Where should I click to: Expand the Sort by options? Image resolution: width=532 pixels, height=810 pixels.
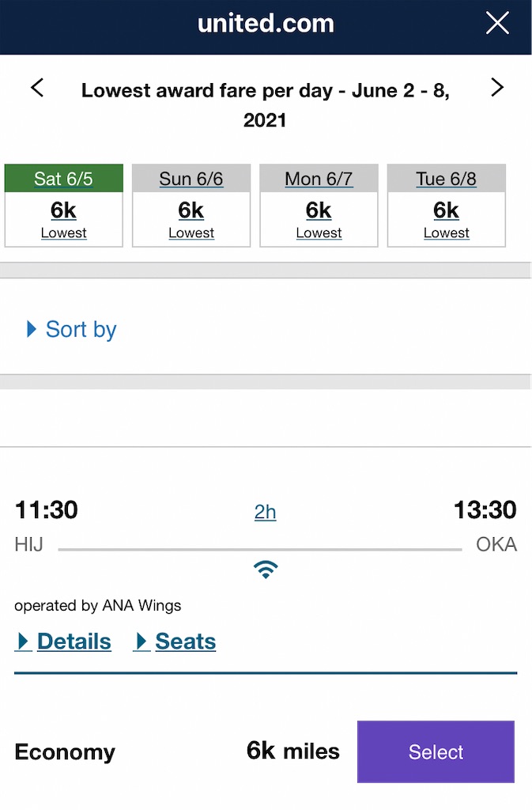click(73, 329)
